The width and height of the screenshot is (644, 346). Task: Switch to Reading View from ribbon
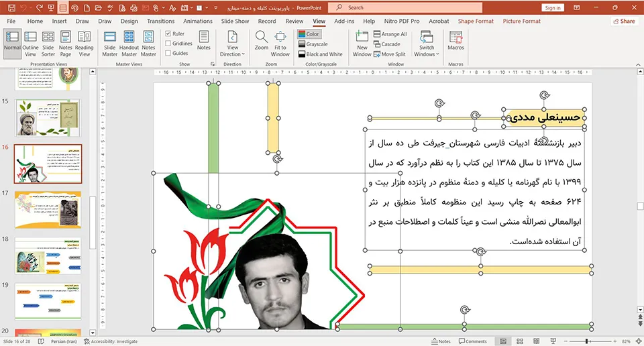coord(85,44)
